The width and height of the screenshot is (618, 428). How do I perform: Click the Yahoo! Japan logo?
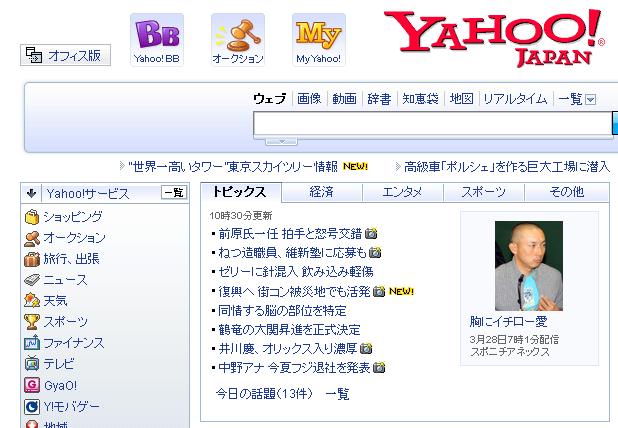click(x=494, y=38)
